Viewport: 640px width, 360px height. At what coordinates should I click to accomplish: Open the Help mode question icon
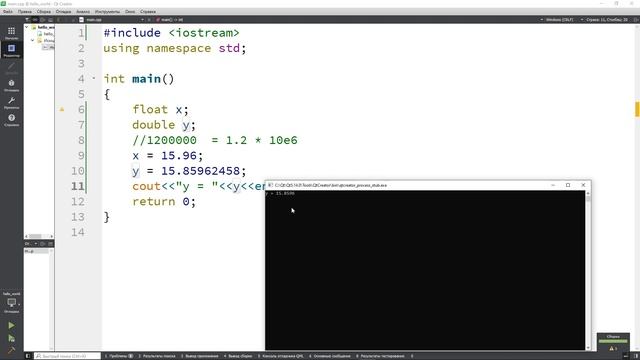point(11,118)
